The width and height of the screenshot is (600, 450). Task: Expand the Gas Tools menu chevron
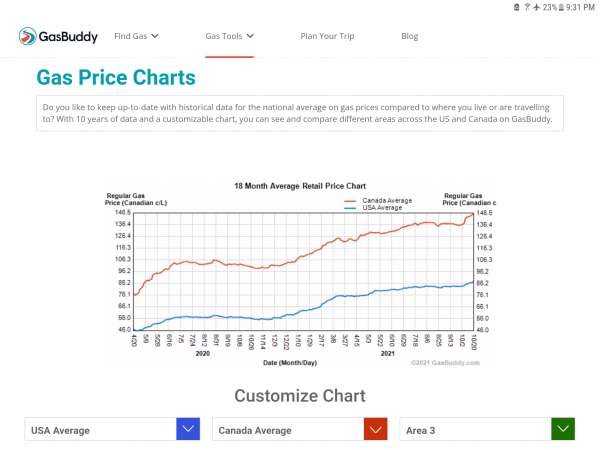(x=250, y=37)
